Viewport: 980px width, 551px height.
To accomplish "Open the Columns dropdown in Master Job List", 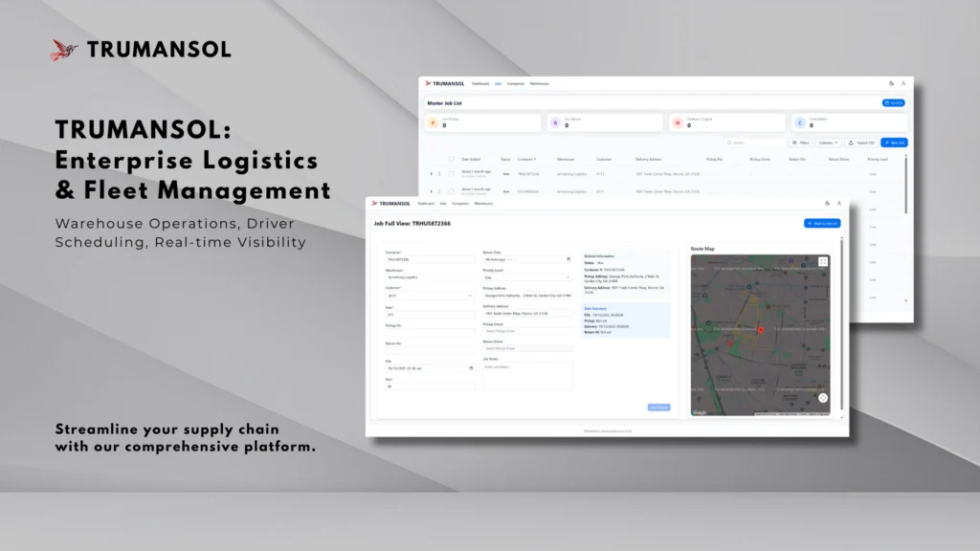I will click(828, 143).
